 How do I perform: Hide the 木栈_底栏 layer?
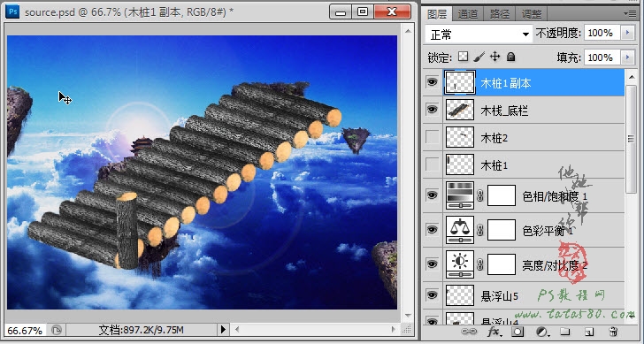tap(432, 110)
